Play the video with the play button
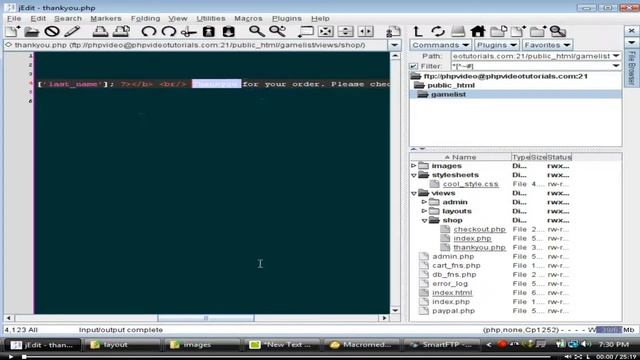640x360 pixels. 11,357
